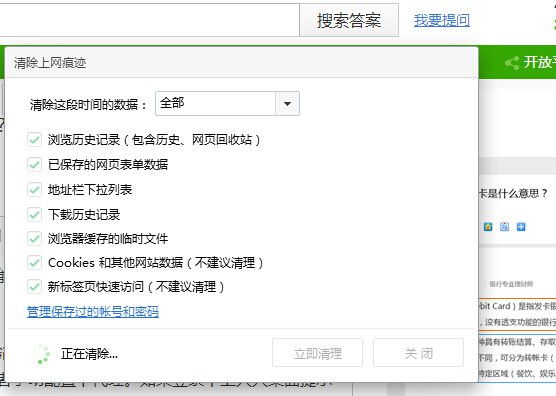Click the 搜索答案 button

(349, 20)
